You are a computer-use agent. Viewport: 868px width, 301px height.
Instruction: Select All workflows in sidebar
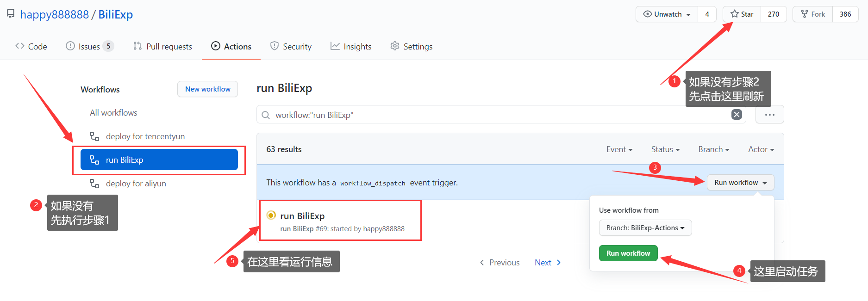coord(113,113)
